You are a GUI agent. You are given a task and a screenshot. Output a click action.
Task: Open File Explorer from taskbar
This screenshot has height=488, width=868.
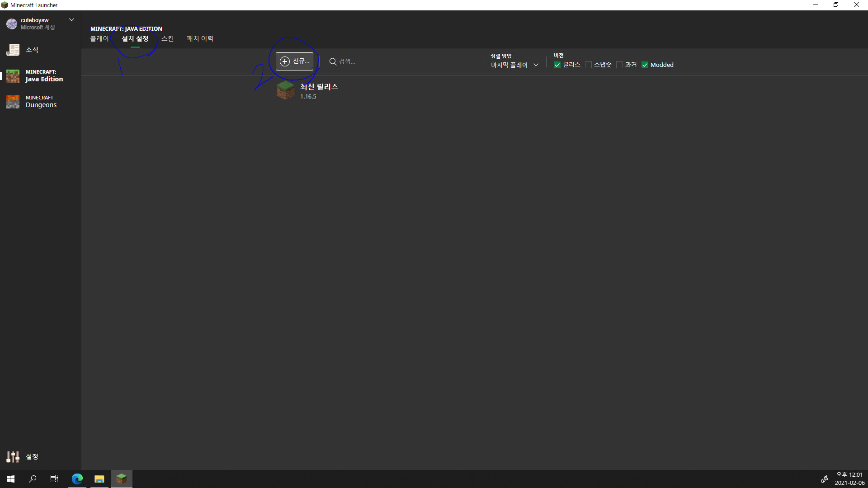click(x=99, y=479)
